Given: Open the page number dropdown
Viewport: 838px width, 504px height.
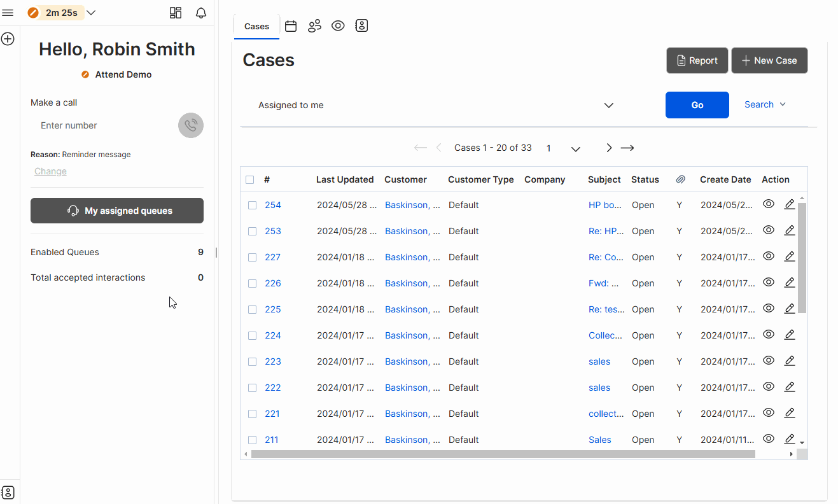Looking at the screenshot, I should [x=564, y=148].
